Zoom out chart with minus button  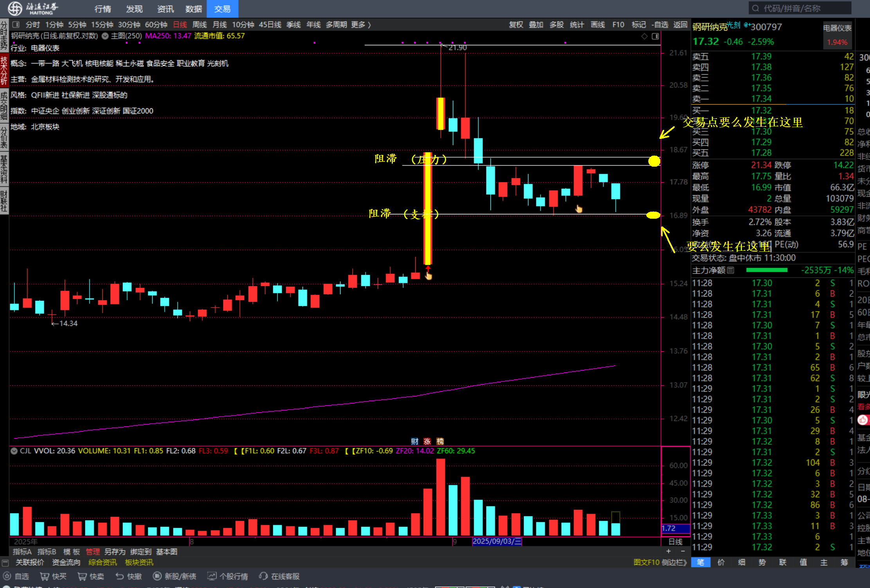coord(683,551)
